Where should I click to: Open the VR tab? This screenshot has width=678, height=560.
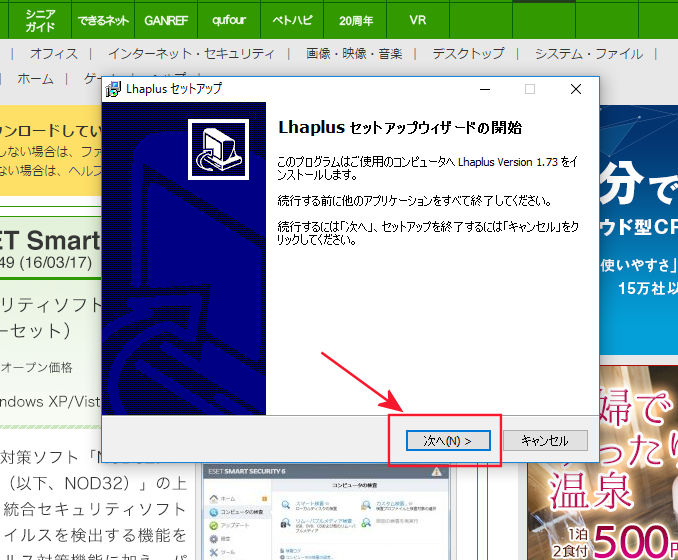click(418, 20)
